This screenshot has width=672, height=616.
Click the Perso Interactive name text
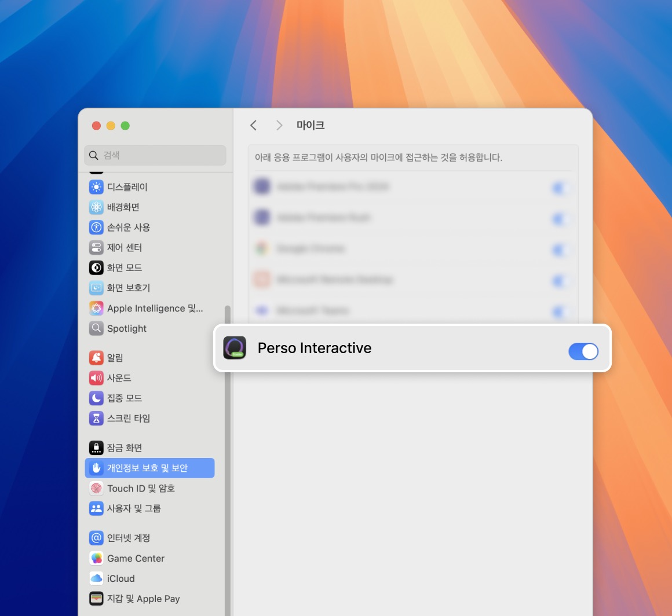tap(315, 348)
